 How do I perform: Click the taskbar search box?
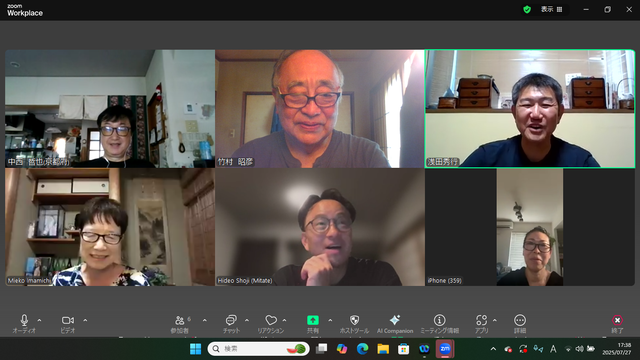coord(258,349)
